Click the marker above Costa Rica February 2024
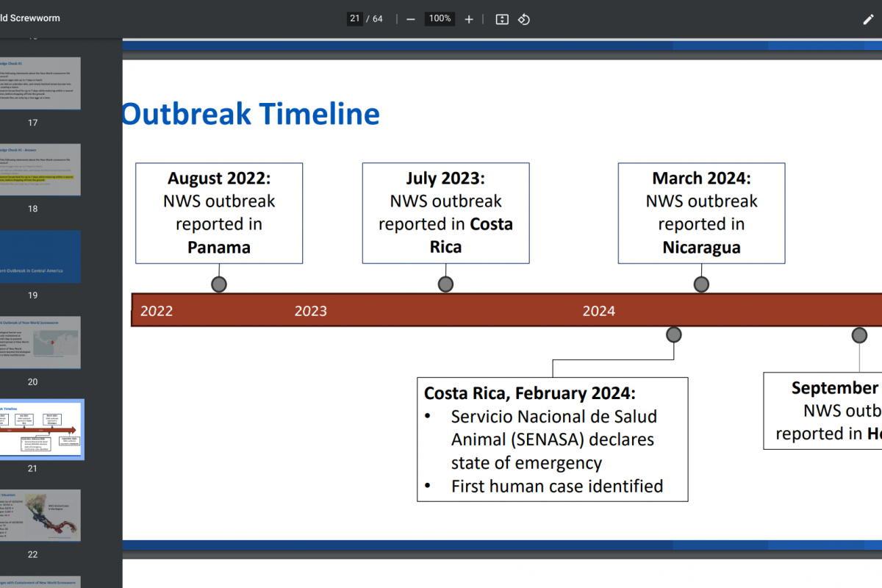This screenshot has height=588, width=882. tap(674, 335)
